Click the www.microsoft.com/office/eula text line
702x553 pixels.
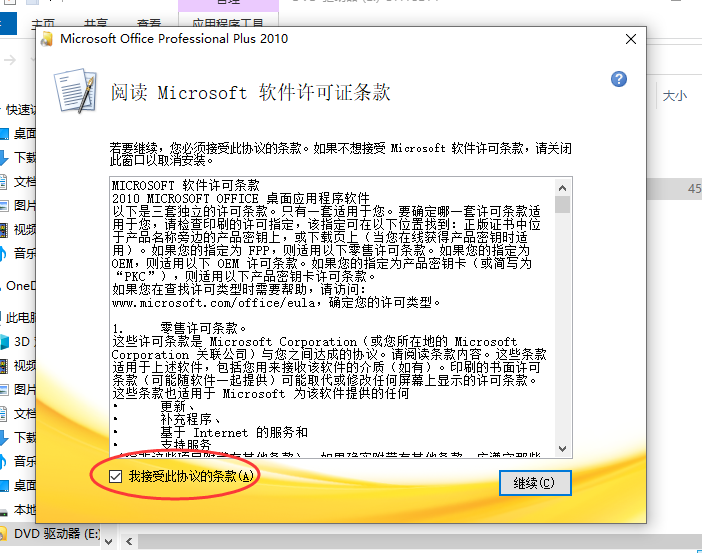click(x=276, y=303)
